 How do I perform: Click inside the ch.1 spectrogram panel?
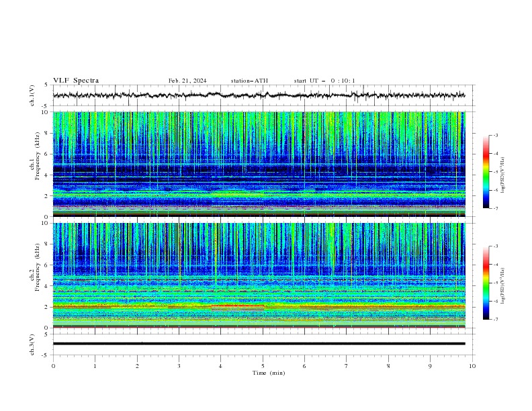click(x=259, y=164)
